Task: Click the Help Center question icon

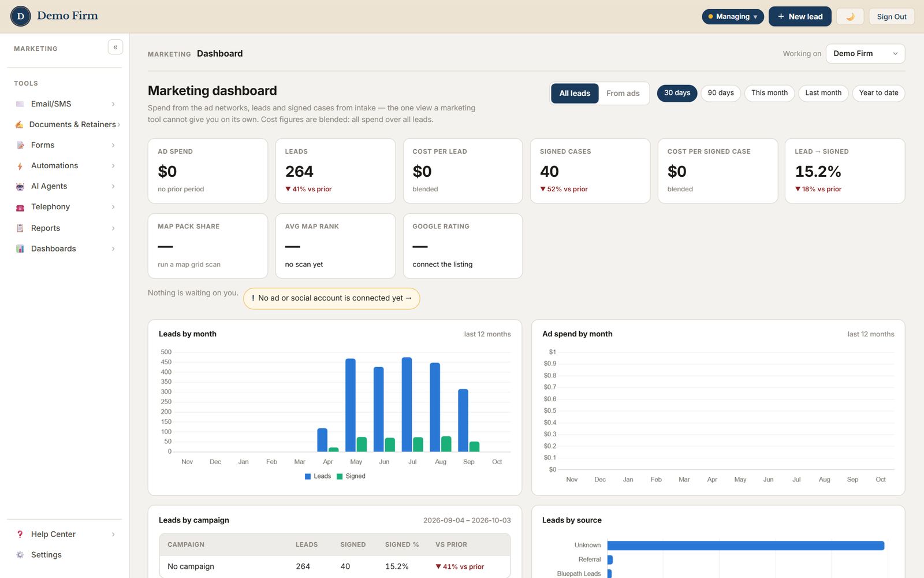Action: (x=20, y=534)
